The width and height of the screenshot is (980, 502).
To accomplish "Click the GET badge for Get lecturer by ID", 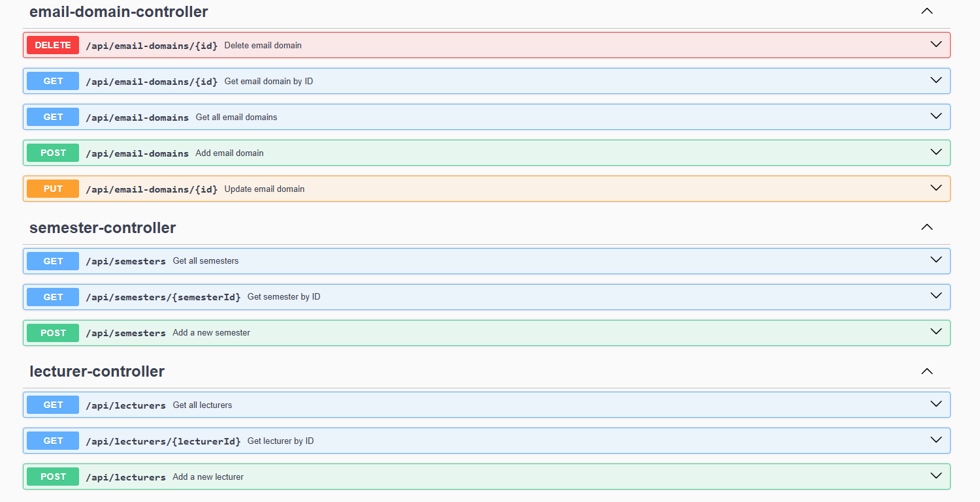I will coord(53,441).
